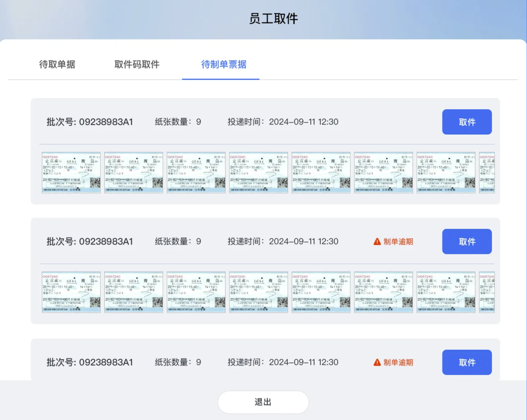Switch to the 待取单据 tab
The image size is (527, 420).
57,64
